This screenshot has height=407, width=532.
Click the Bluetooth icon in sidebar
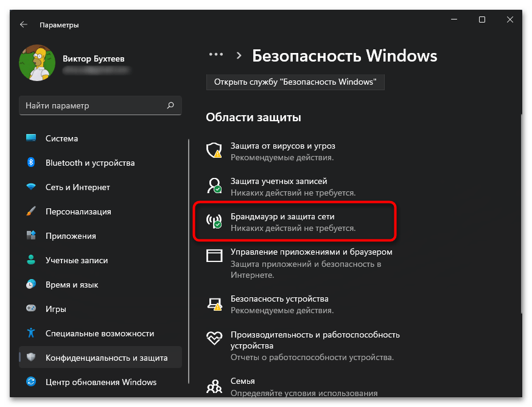click(x=31, y=163)
